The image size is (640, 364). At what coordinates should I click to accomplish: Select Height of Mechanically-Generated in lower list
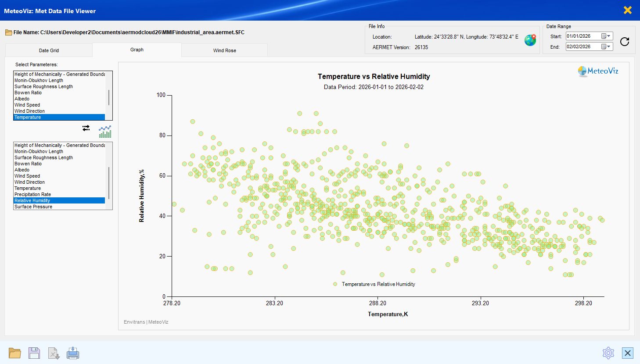tap(59, 145)
